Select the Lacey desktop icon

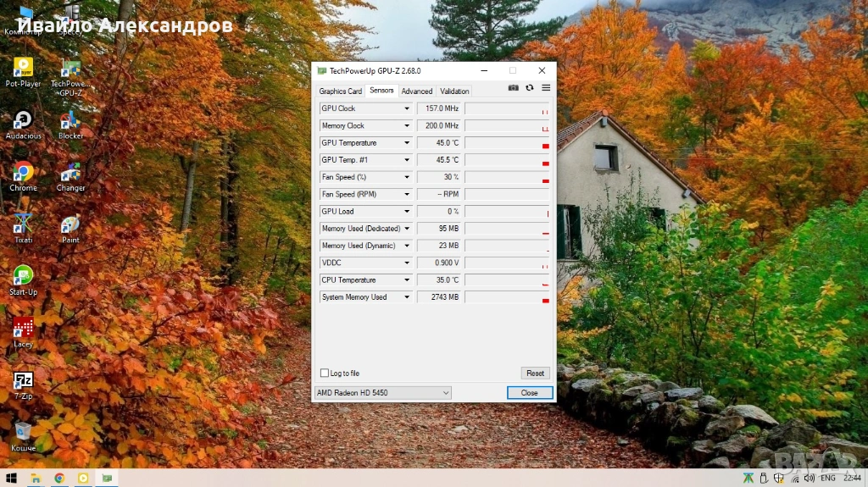point(23,329)
